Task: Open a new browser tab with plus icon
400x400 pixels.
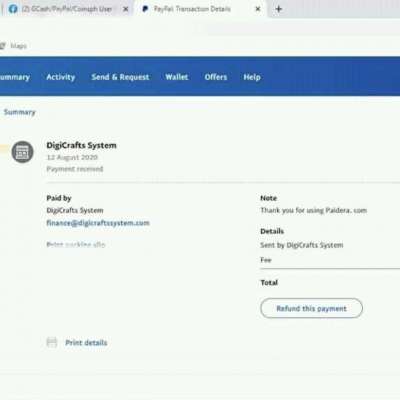Action: tap(279, 9)
